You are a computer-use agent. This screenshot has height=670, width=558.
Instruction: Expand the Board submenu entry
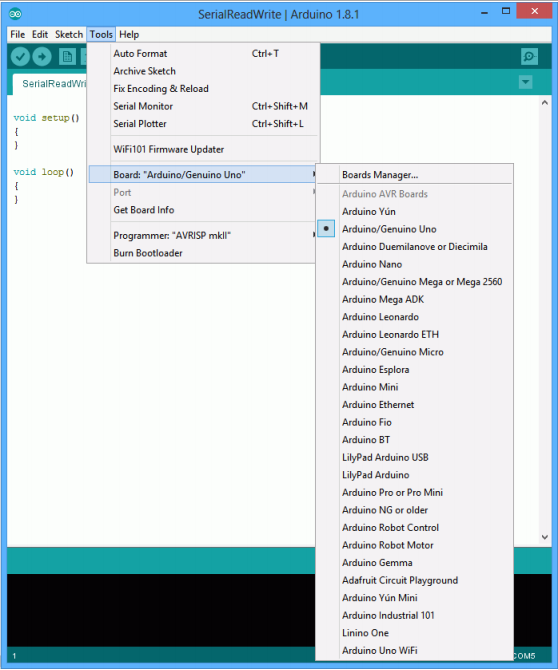click(203, 174)
